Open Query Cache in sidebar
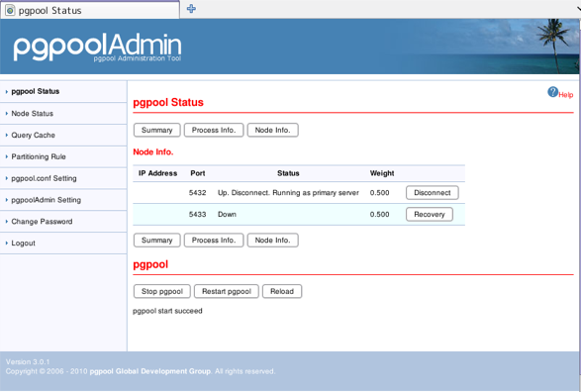Screen dimensions: 581x392 tap(33, 136)
